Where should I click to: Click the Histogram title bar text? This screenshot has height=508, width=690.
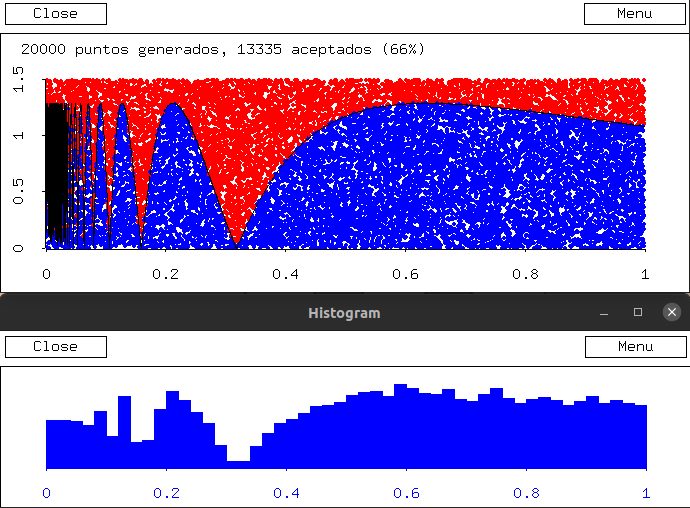(x=344, y=313)
